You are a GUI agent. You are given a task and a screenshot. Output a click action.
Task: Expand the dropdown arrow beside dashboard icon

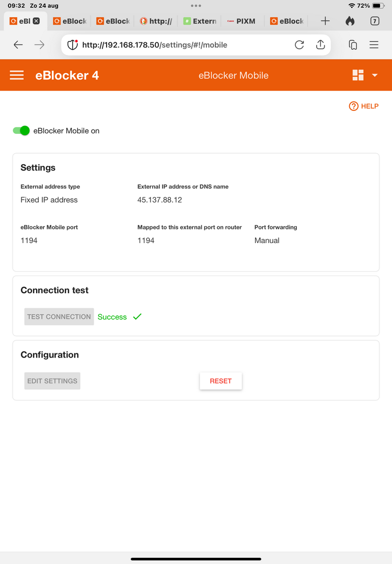click(375, 75)
